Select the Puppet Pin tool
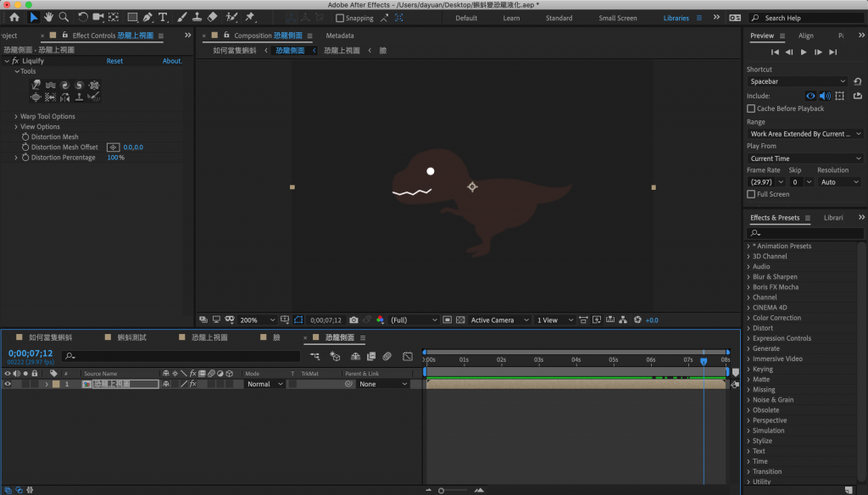The height and width of the screenshot is (495, 868). (250, 17)
